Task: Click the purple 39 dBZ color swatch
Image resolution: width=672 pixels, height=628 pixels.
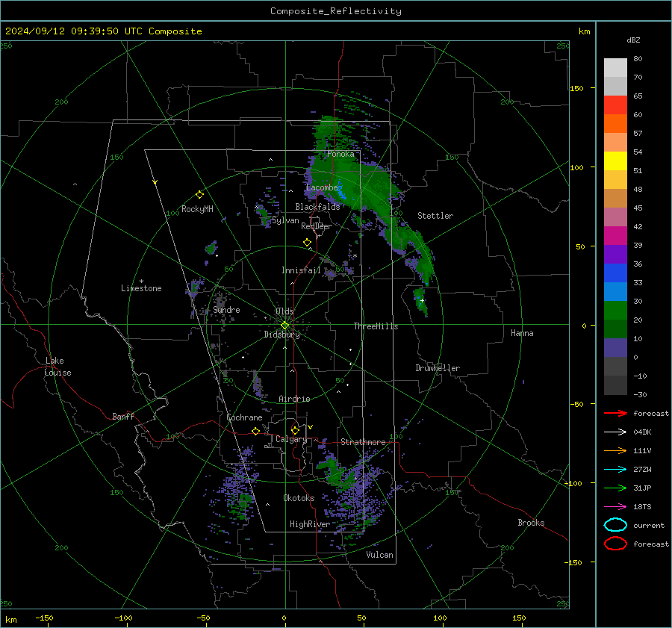Action: coord(615,254)
